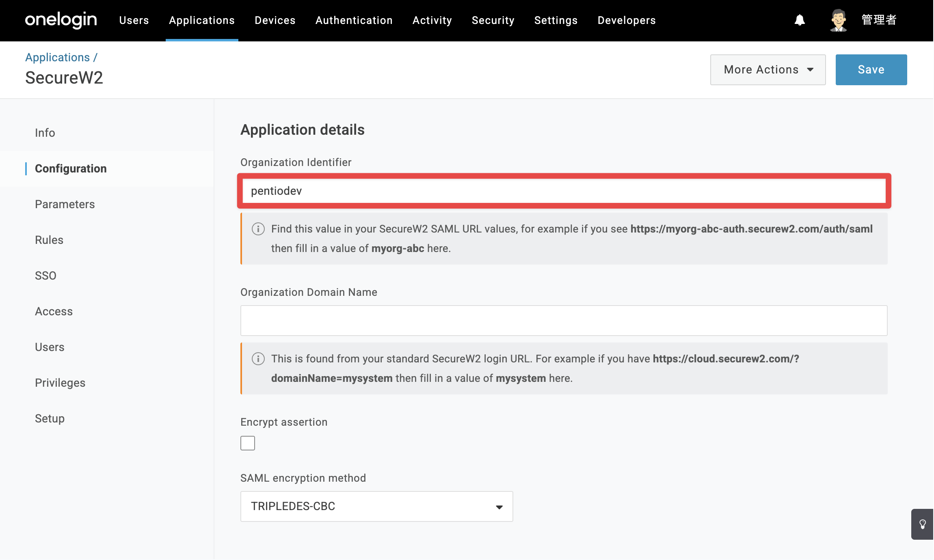Image resolution: width=934 pixels, height=560 pixels.
Task: Click the Organization Domain Name label
Action: point(309,292)
